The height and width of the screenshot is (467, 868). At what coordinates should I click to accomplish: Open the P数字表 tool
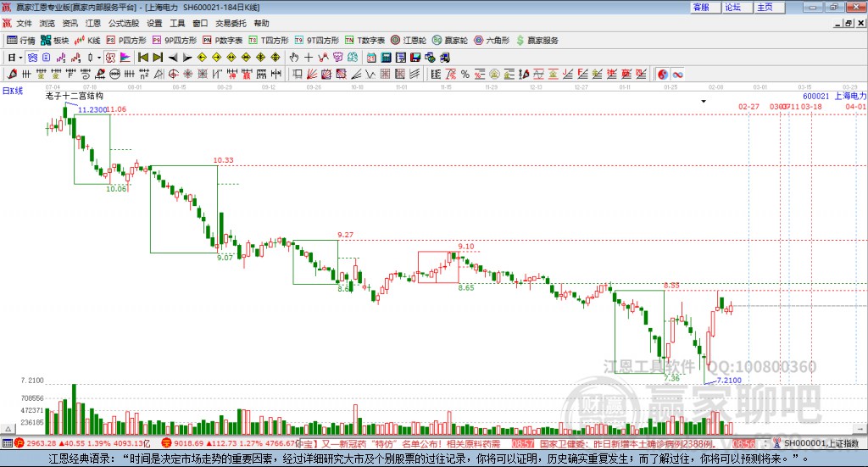tap(223, 41)
